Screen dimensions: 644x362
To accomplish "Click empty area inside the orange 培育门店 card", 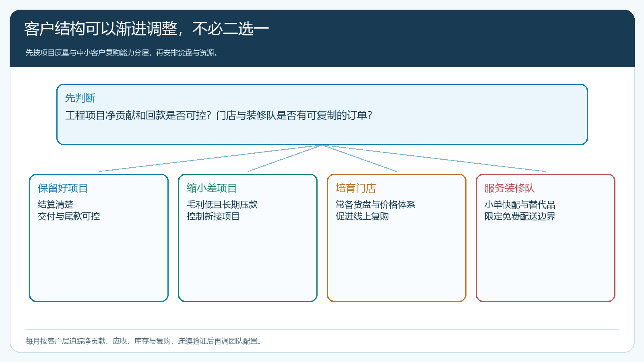I will [x=396, y=261].
